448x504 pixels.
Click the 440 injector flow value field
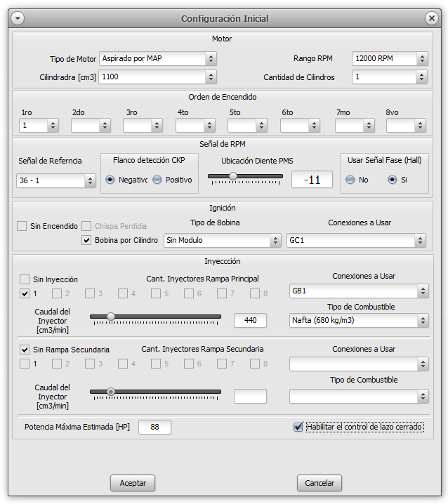click(250, 320)
